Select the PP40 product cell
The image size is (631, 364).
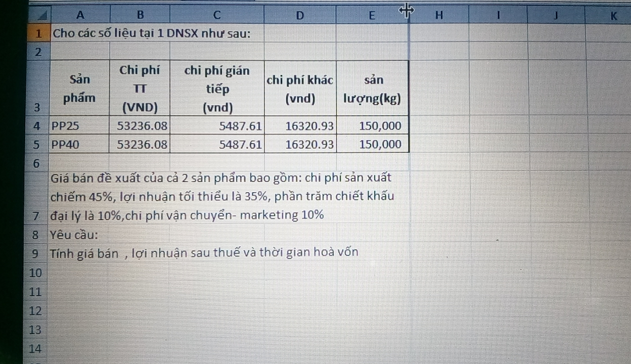click(80, 145)
